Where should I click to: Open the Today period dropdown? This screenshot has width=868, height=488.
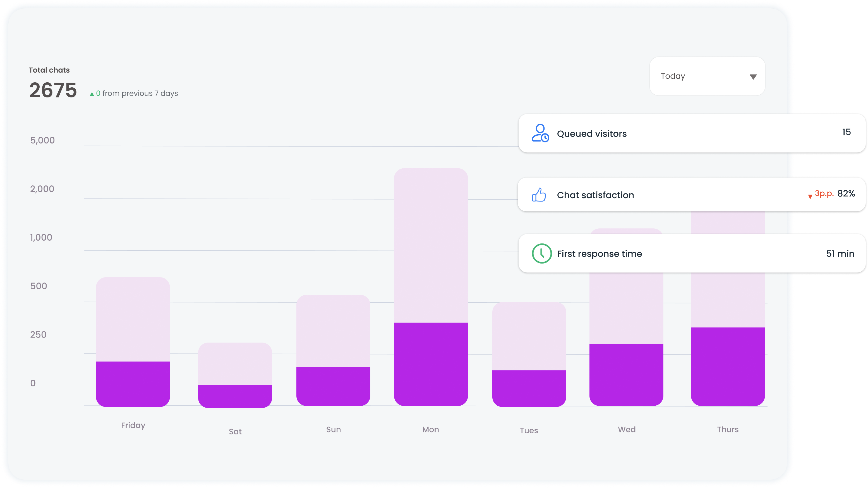point(707,76)
